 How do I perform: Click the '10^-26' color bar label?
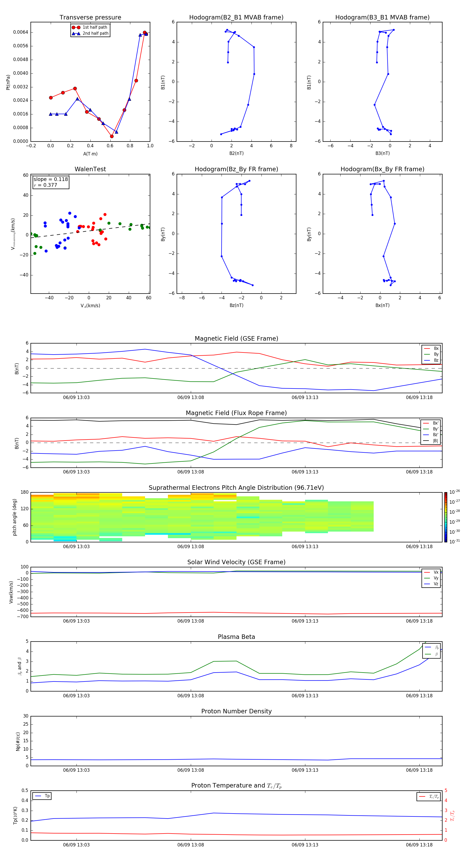click(455, 492)
